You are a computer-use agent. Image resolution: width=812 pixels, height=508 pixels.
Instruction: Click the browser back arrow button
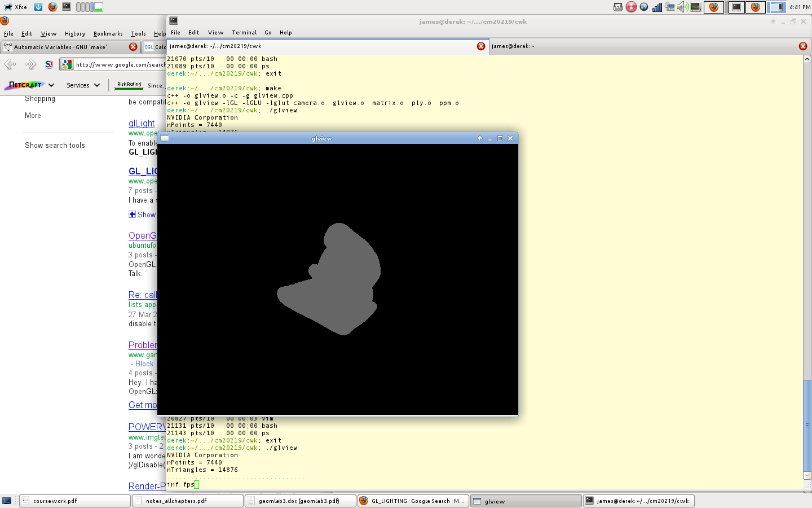[10, 64]
